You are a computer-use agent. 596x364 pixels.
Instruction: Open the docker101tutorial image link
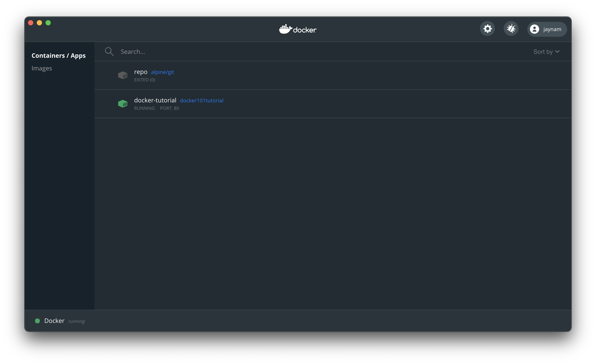coord(202,101)
